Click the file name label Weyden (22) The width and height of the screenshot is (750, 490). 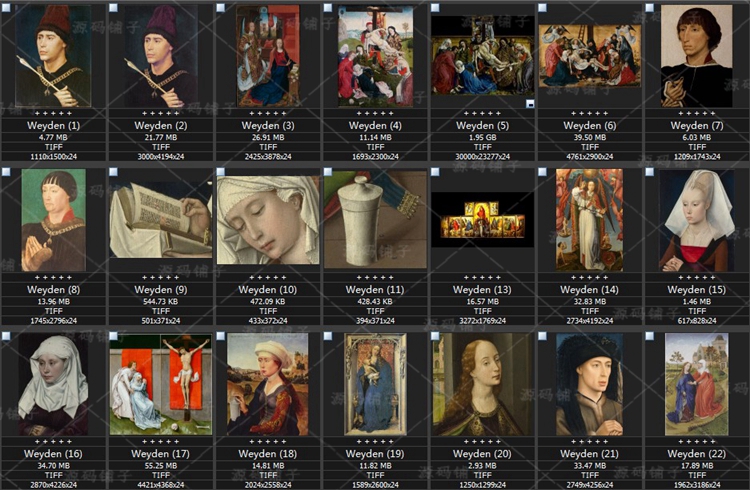tap(696, 454)
